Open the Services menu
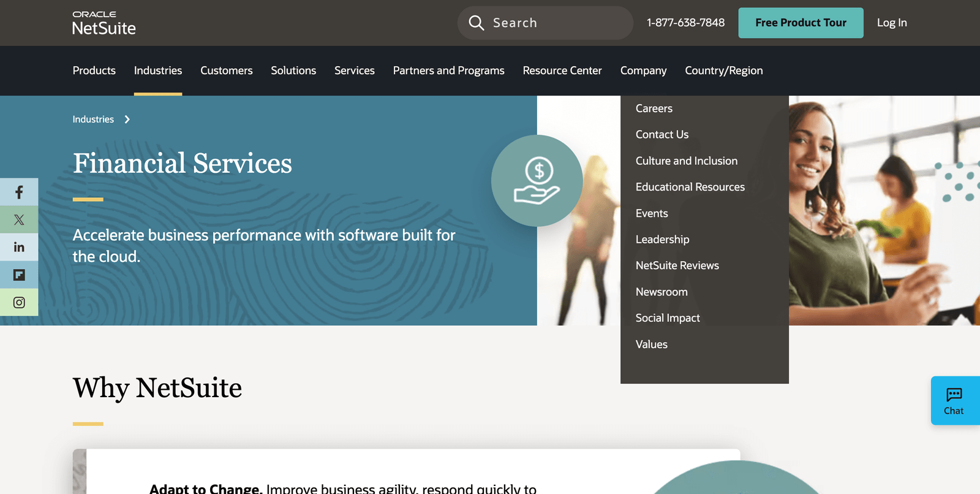980x494 pixels. click(355, 70)
